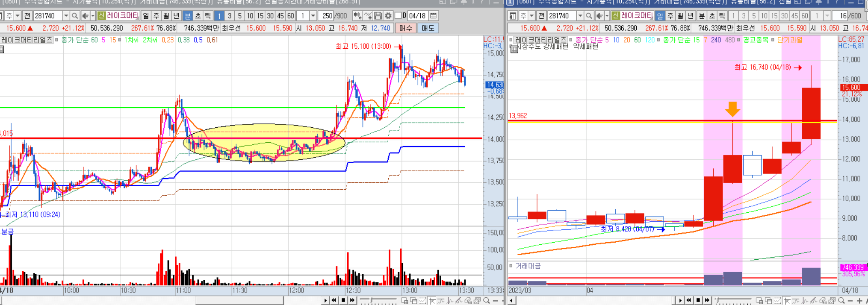Image resolution: width=868 pixels, height=305 pixels.
Task: Select 분 (minute) period in left chart
Action: click(x=187, y=16)
